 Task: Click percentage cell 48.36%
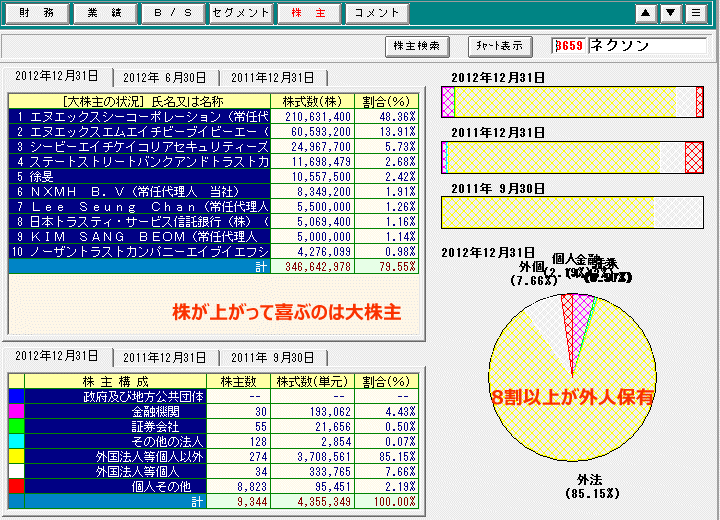tap(387, 117)
